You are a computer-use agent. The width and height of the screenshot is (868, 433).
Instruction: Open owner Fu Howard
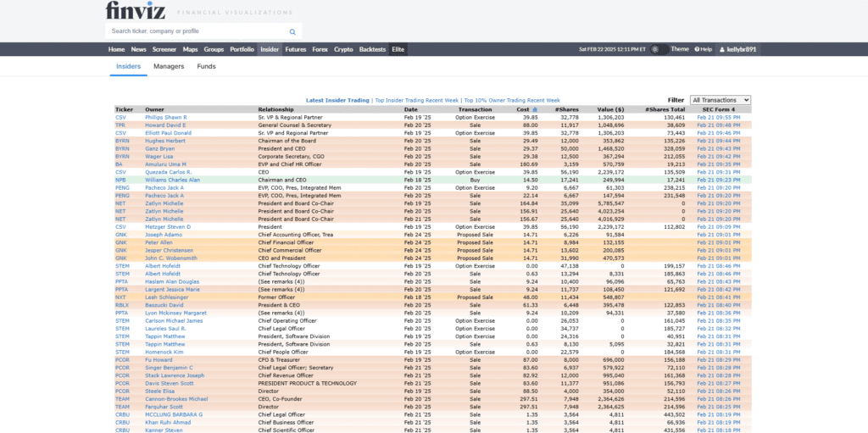click(159, 360)
